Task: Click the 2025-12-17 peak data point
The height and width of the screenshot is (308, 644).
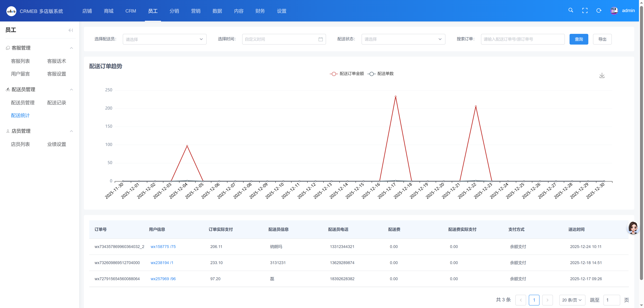Action: click(x=395, y=96)
